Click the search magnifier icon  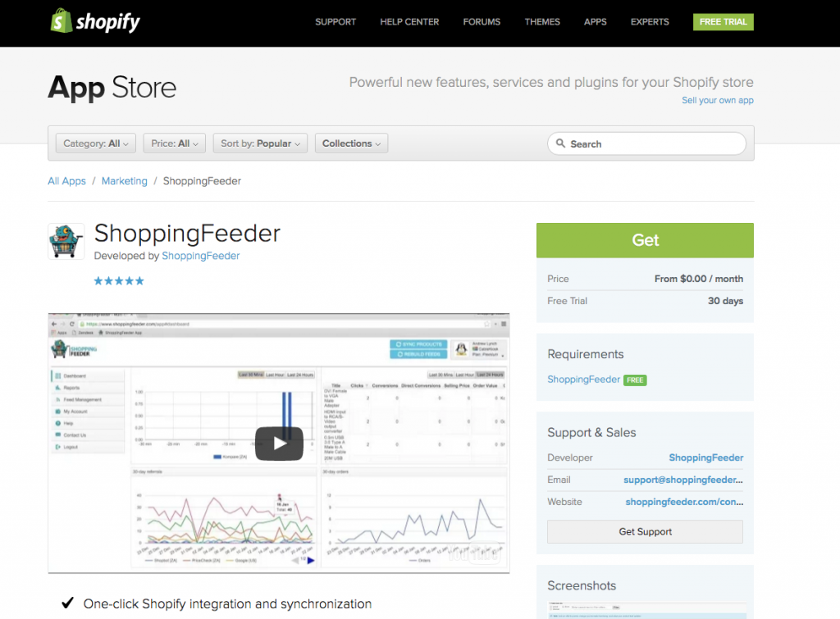[x=560, y=143]
